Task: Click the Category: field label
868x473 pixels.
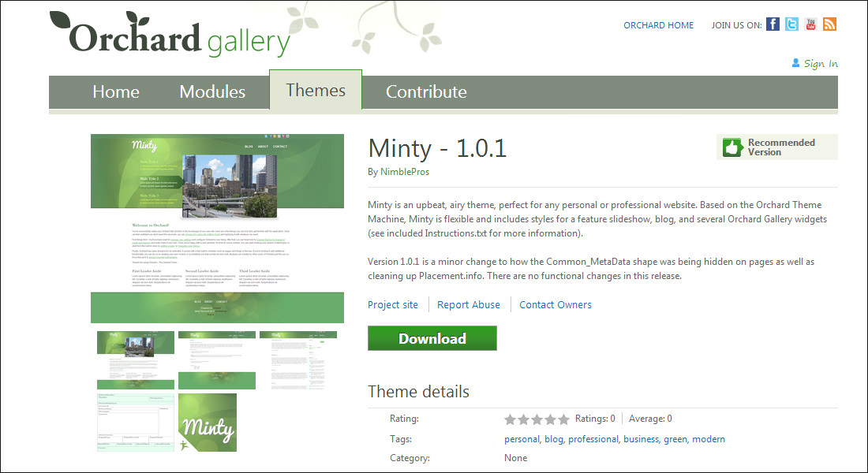Action: point(410,458)
